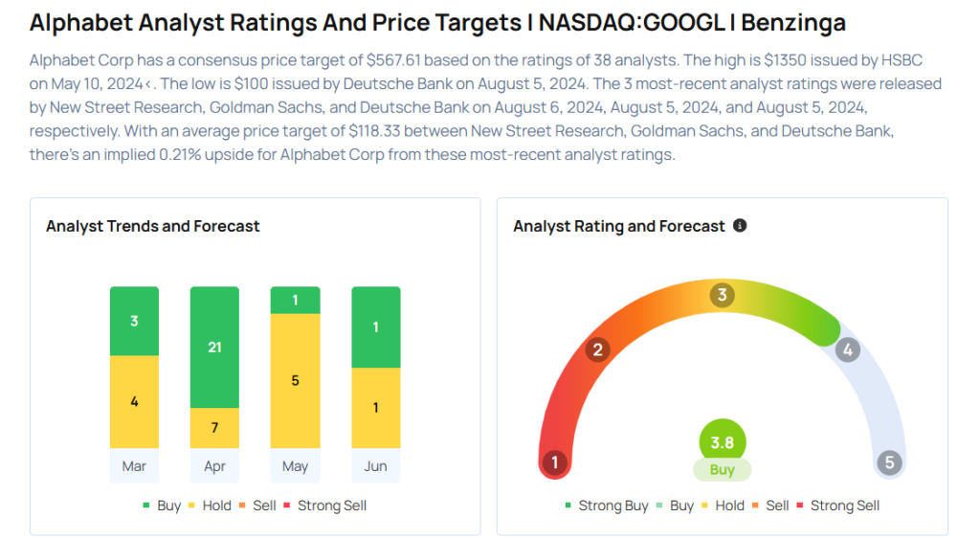980x540 pixels.
Task: Click the green 3.8 rating circle
Action: tap(722, 442)
